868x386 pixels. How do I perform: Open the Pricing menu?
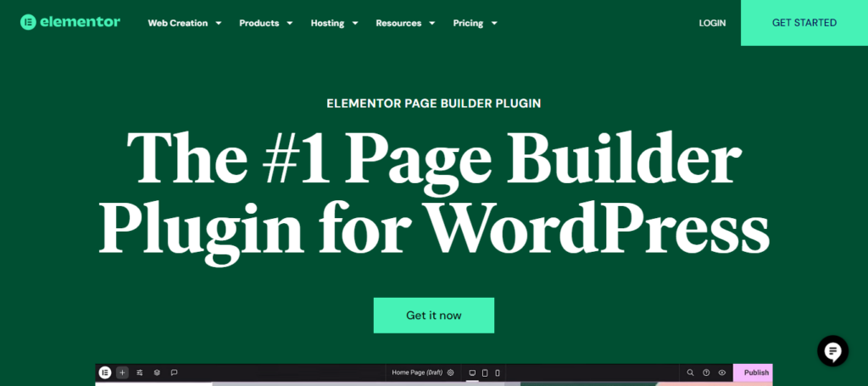[x=475, y=23]
